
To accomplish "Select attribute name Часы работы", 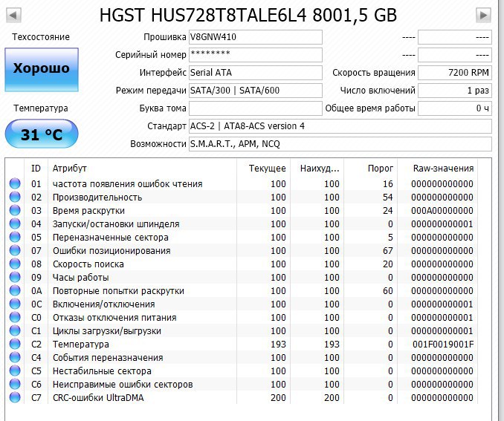I will 81,278.
